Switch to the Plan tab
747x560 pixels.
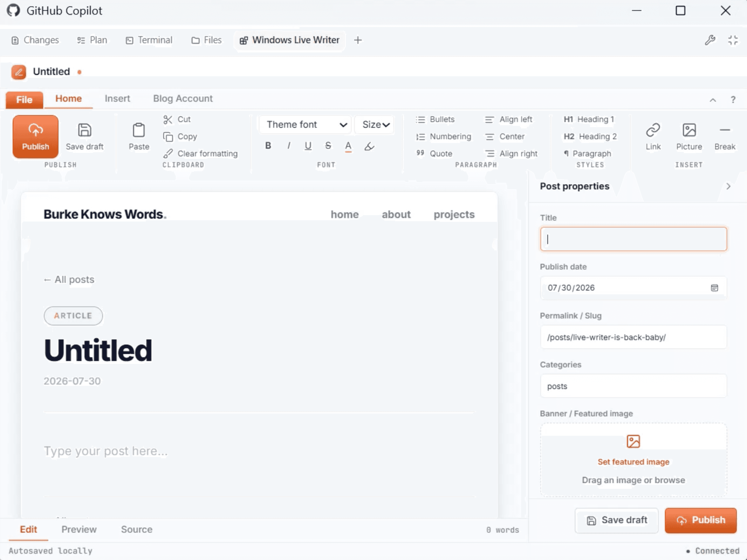[92, 40]
